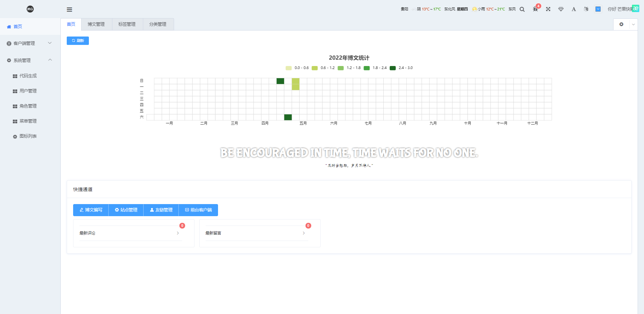Open the search magnifier in the header

(x=522, y=9)
